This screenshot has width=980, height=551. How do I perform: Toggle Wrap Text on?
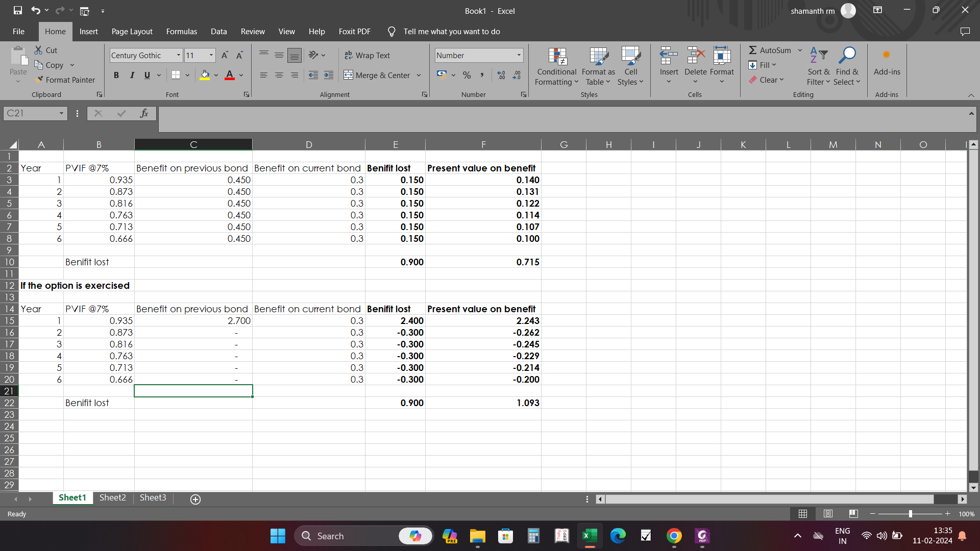[367, 56]
